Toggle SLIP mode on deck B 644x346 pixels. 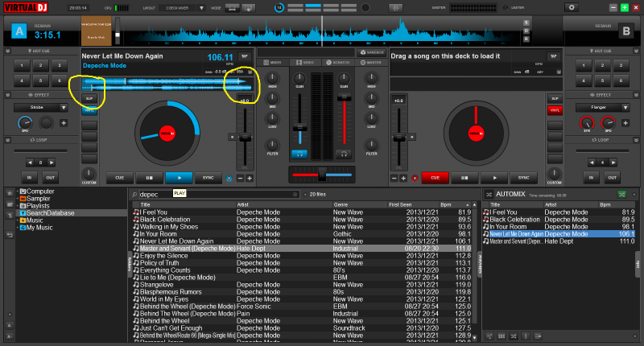[555, 98]
